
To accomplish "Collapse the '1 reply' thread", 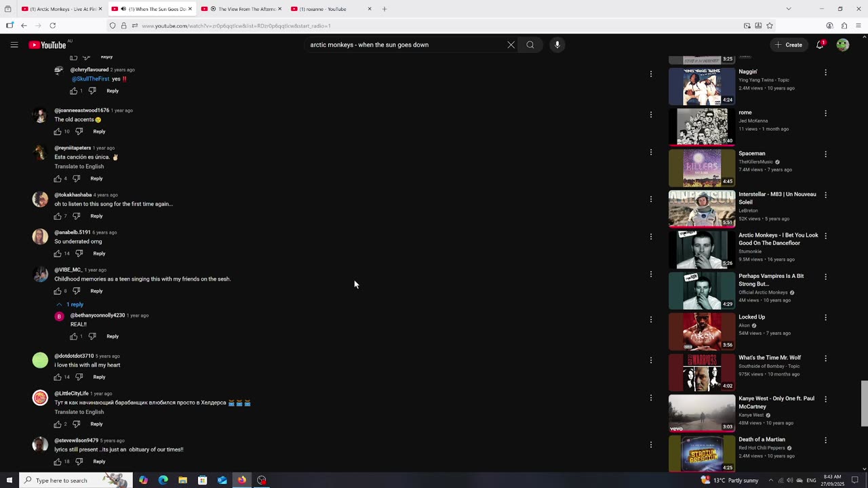I will [x=70, y=304].
